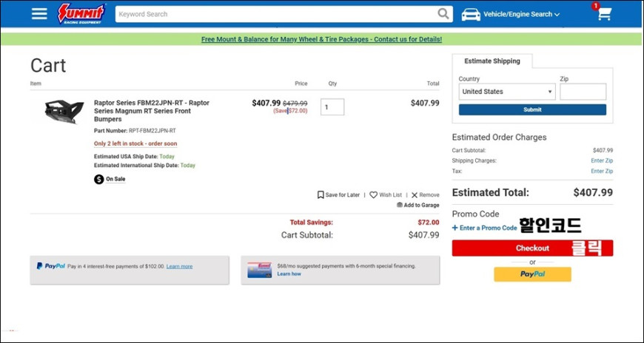
Task: Open the Country dropdown
Action: coord(507,92)
